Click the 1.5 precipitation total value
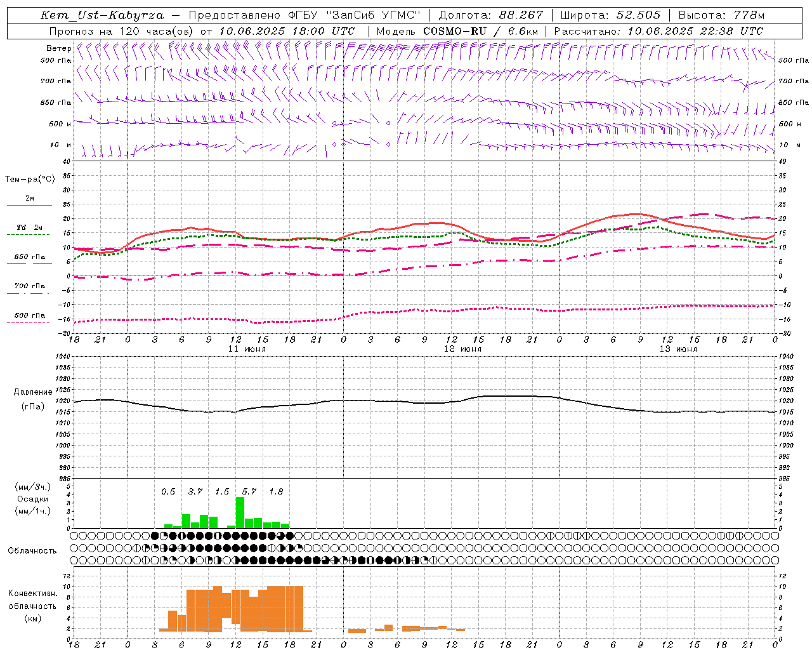Image resolution: width=812 pixels, height=650 pixels. (222, 491)
